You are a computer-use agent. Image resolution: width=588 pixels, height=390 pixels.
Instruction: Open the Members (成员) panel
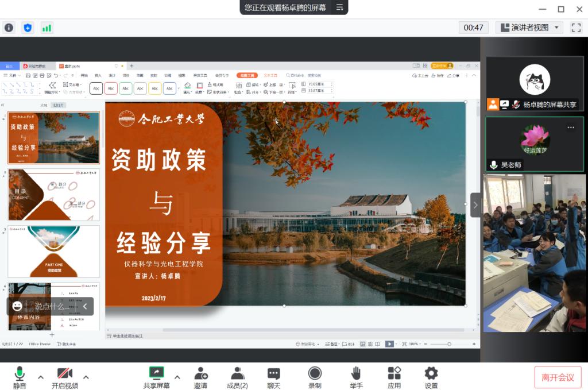tap(237, 377)
